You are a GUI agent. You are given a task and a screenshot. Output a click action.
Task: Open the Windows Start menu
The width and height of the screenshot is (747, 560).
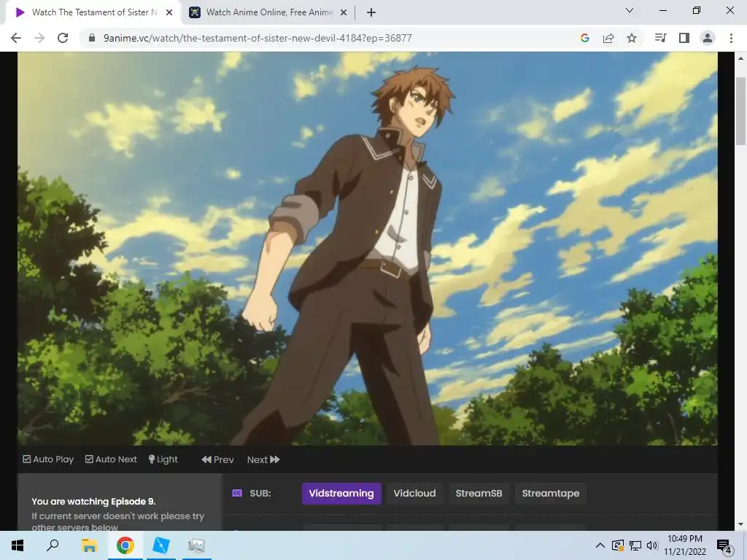click(x=18, y=545)
